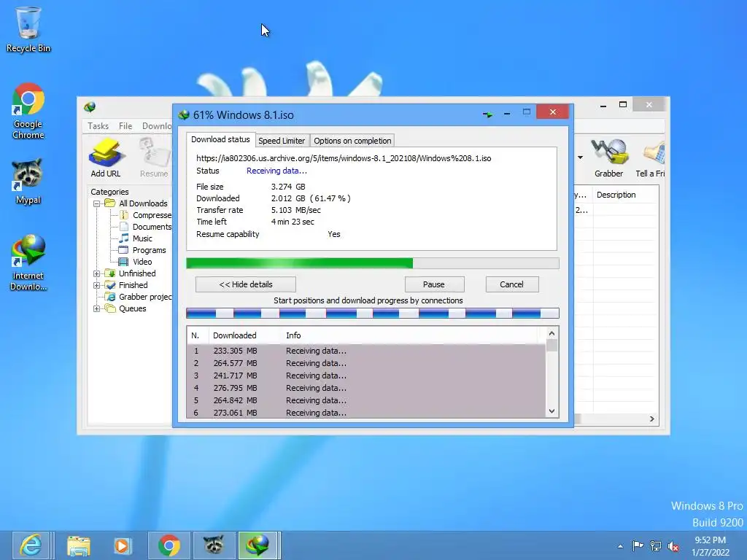Screen dimensions: 747x560
Task: Switch to Mypal raccoon in the taskbar
Action: click(x=214, y=545)
